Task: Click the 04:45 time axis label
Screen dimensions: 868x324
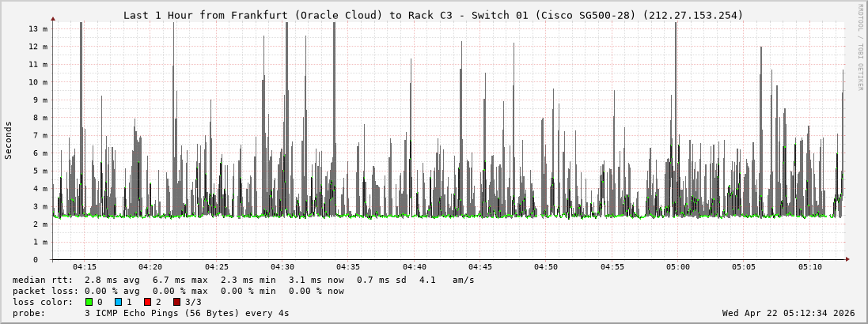Action: coord(479,267)
